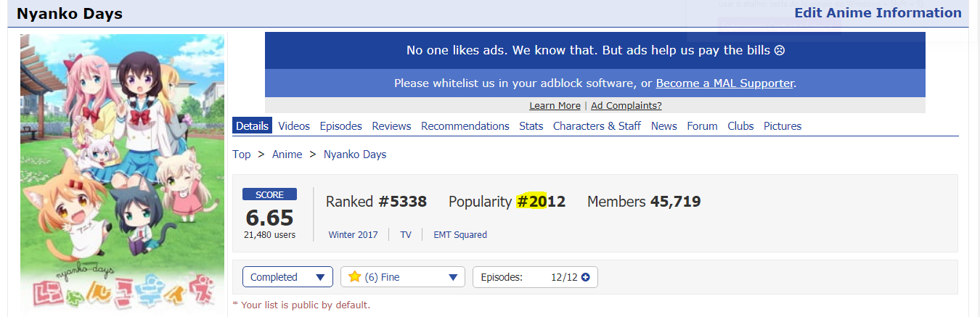Viewport: 980px width, 317px height.
Task: Open the Pictures tab
Action: [x=783, y=125]
